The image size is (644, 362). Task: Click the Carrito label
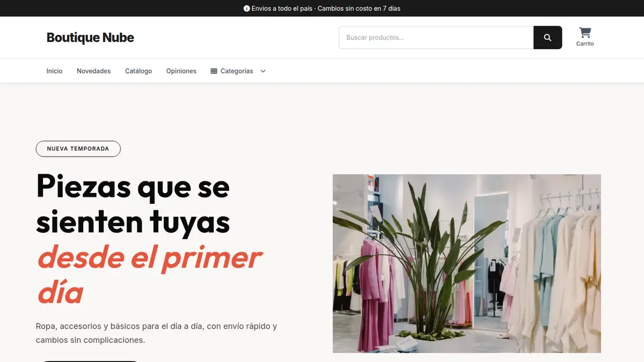coord(585,44)
